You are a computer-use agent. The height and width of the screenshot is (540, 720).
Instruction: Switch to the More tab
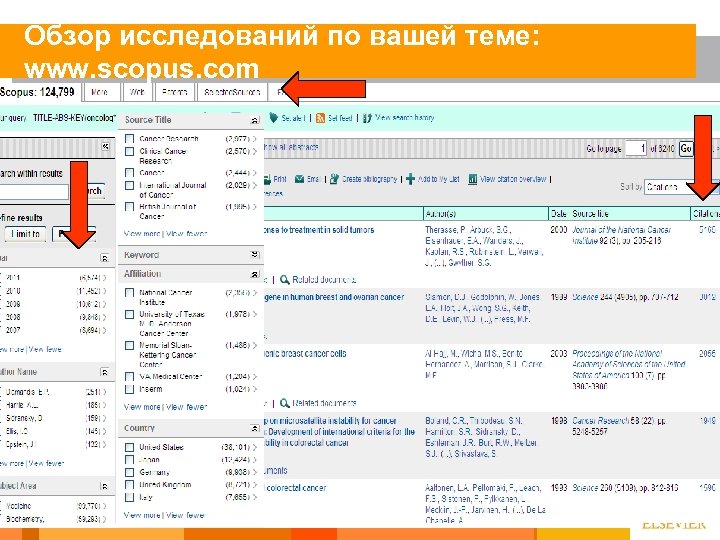[x=101, y=92]
